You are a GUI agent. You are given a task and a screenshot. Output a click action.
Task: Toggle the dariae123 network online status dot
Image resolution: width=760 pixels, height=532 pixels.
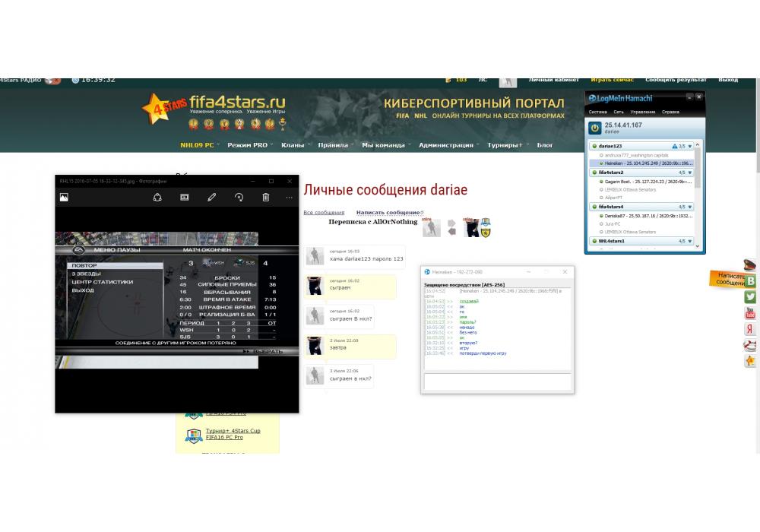594,145
